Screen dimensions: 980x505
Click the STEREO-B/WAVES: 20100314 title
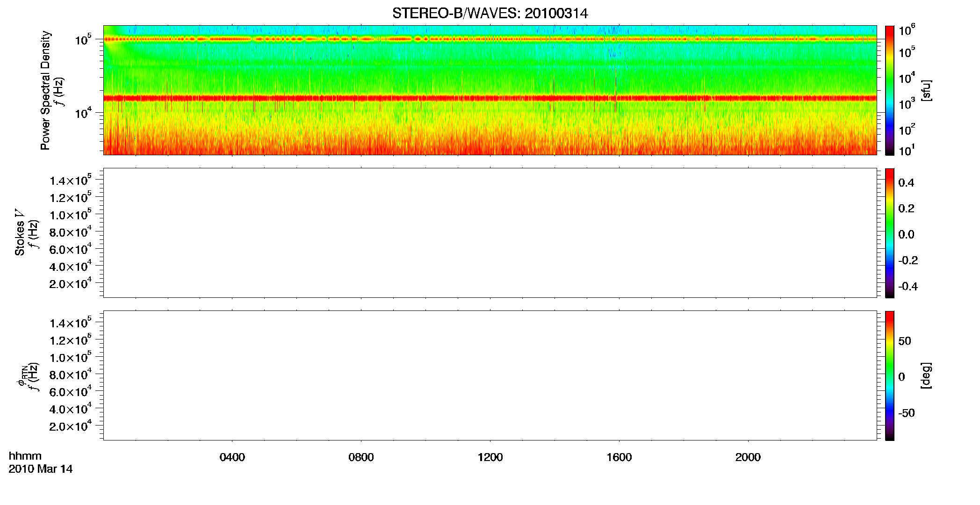pyautogui.click(x=490, y=14)
